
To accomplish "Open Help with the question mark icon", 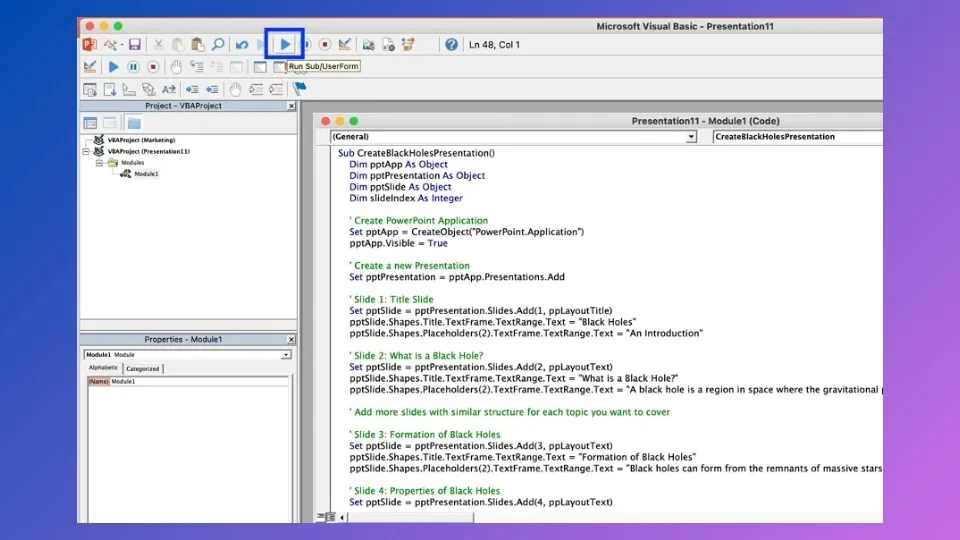I will click(x=451, y=45).
